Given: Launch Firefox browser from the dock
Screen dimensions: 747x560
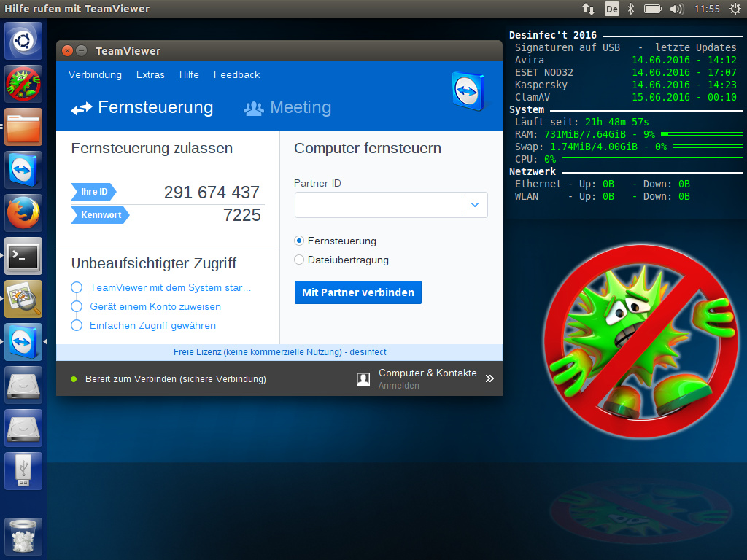Looking at the screenshot, I should coord(23,213).
